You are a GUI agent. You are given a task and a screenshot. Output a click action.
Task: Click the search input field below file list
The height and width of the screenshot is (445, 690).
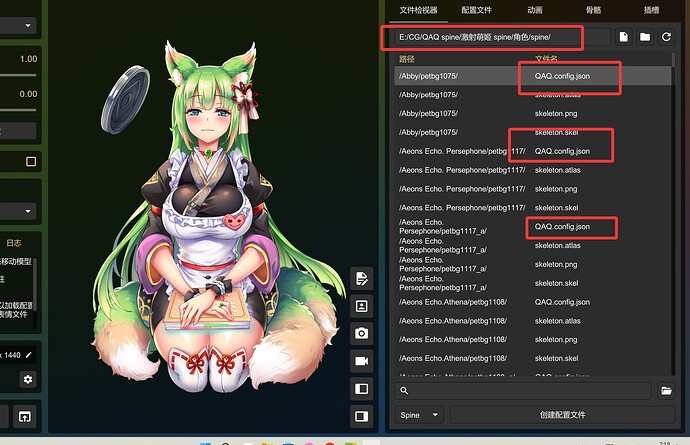(x=525, y=391)
